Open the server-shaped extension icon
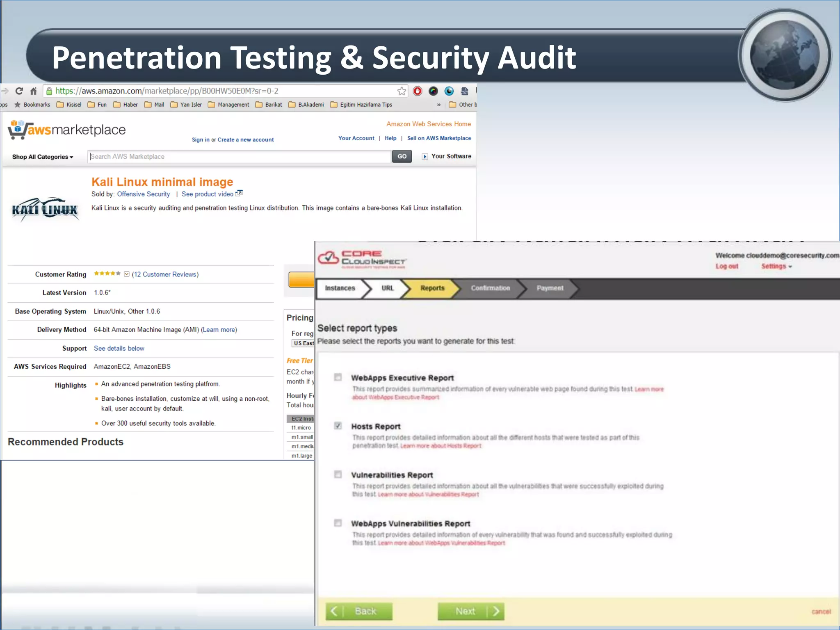Image resolution: width=840 pixels, height=630 pixels. [464, 91]
